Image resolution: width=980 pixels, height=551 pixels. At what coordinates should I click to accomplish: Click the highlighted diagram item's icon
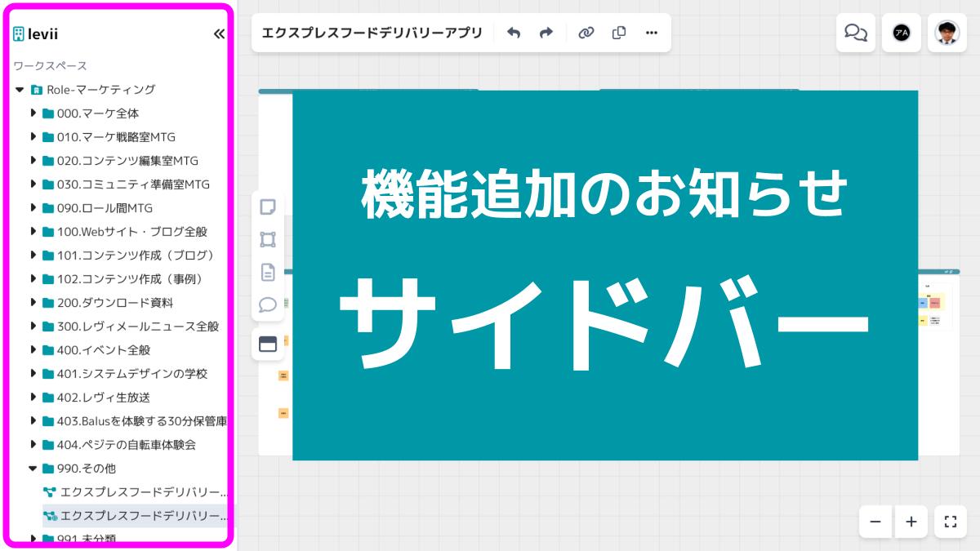50,516
